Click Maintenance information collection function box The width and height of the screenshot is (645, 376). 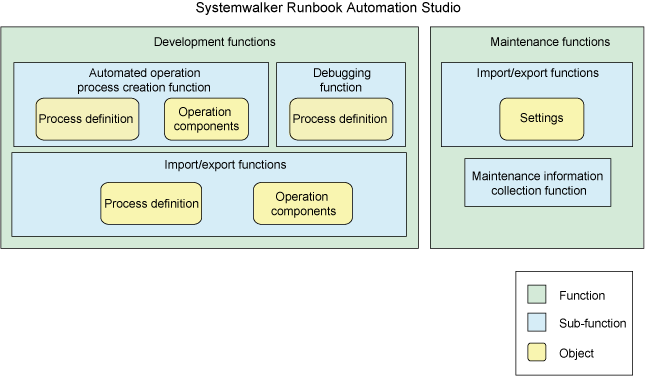[538, 183]
